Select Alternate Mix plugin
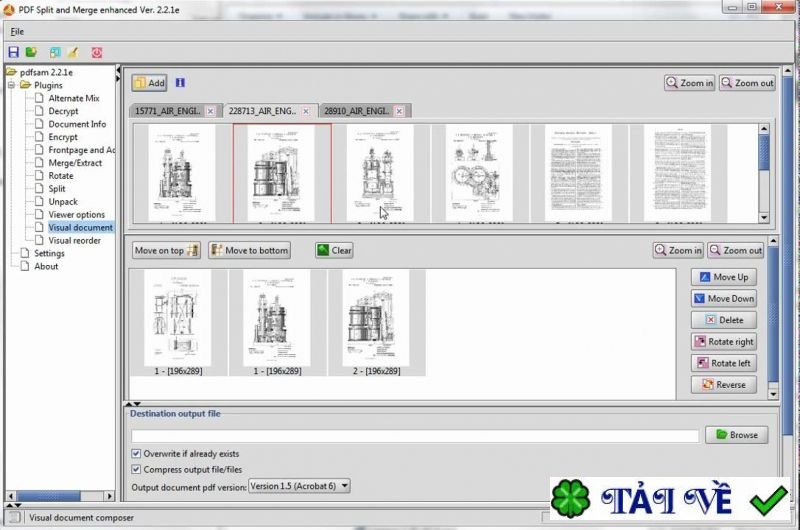 73,98
